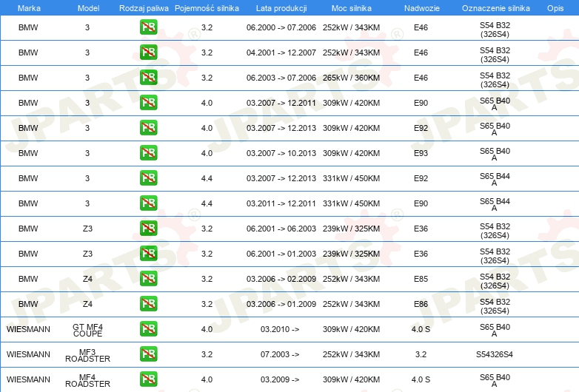
Task: Click the S54326S4 engine code cell
Action: coord(495,354)
